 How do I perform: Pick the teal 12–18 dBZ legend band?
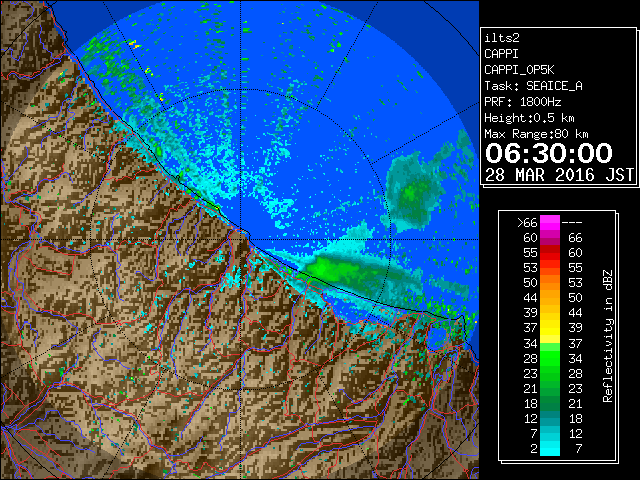click(550, 418)
